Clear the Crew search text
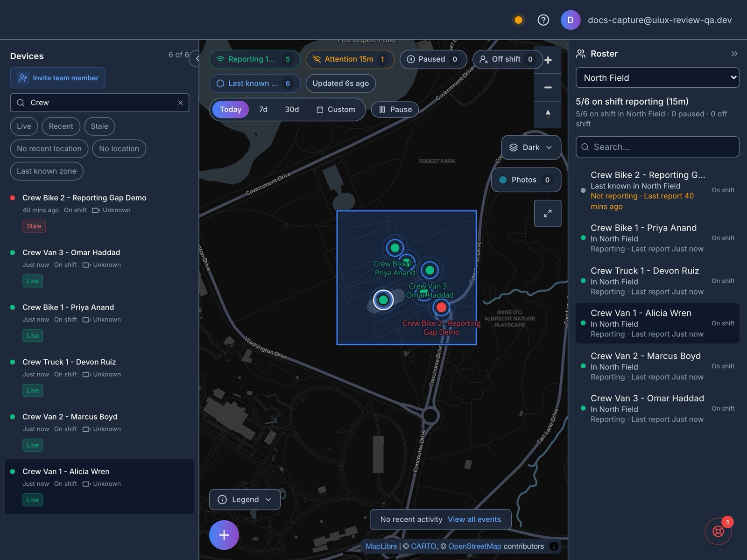 click(x=180, y=103)
